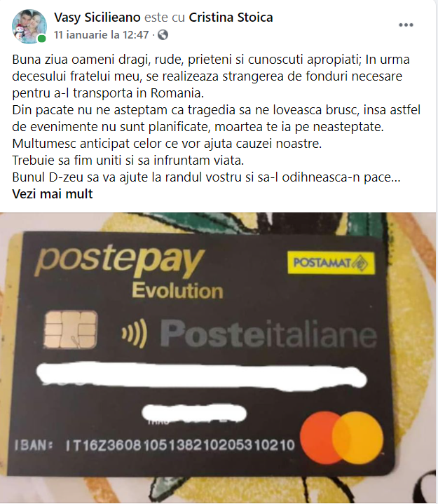This screenshot has height=504, width=438.
Task: Click the long white redacted number strip
Action: pyautogui.click(x=202, y=377)
